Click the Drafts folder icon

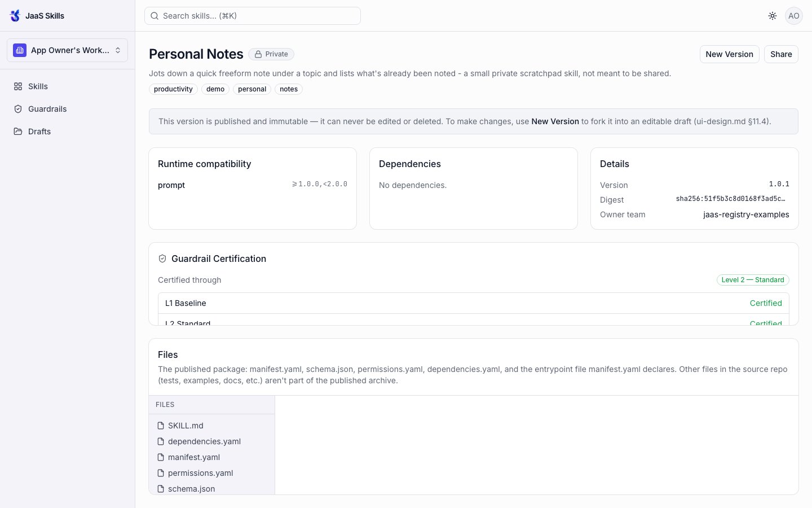[18, 132]
